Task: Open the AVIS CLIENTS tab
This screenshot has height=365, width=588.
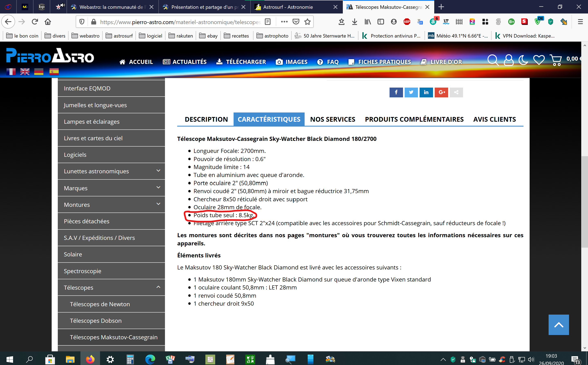Action: [494, 119]
